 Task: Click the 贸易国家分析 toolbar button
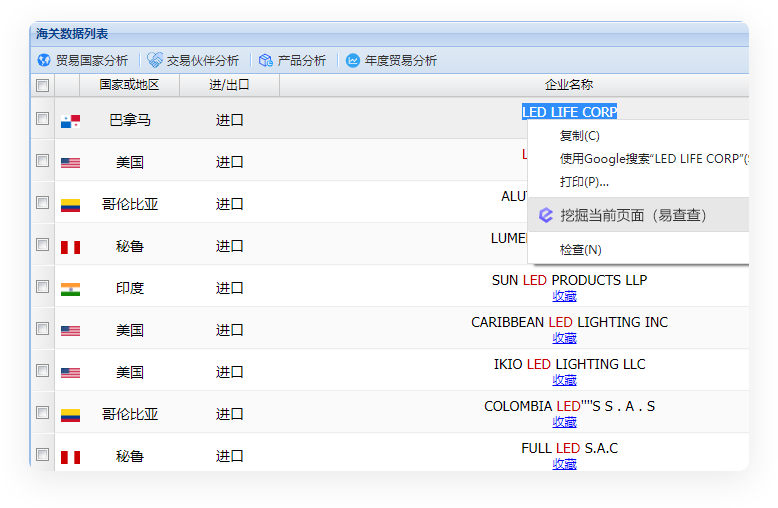[83, 61]
